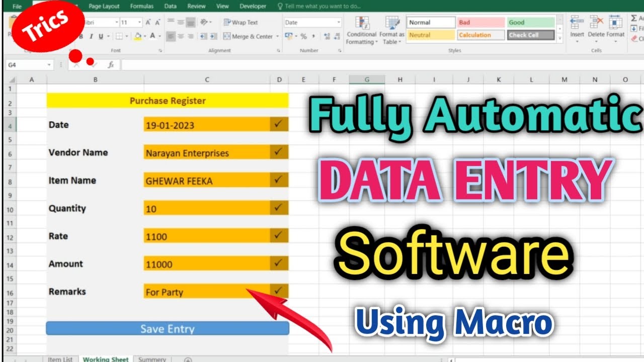This screenshot has height=362, width=644.
Task: Click the Decrease Decimal icon
Action: click(x=337, y=36)
